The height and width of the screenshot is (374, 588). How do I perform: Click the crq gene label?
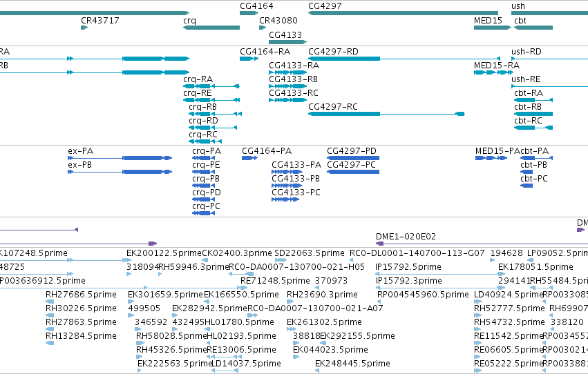[x=190, y=21]
